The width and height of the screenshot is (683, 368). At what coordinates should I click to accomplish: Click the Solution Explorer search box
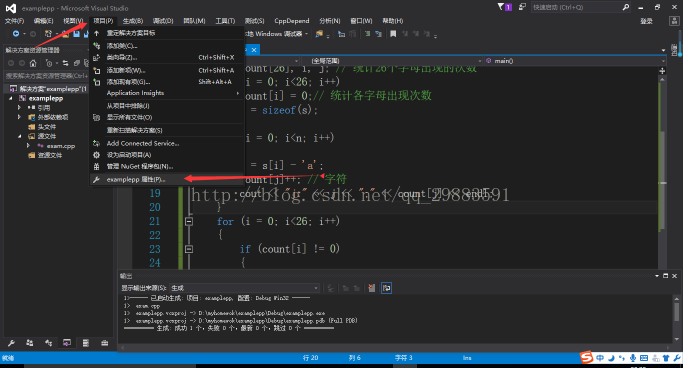click(x=46, y=76)
